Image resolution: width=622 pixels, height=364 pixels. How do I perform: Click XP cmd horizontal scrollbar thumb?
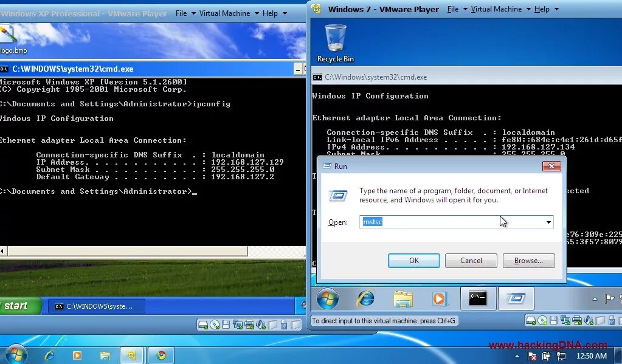[x=127, y=251]
